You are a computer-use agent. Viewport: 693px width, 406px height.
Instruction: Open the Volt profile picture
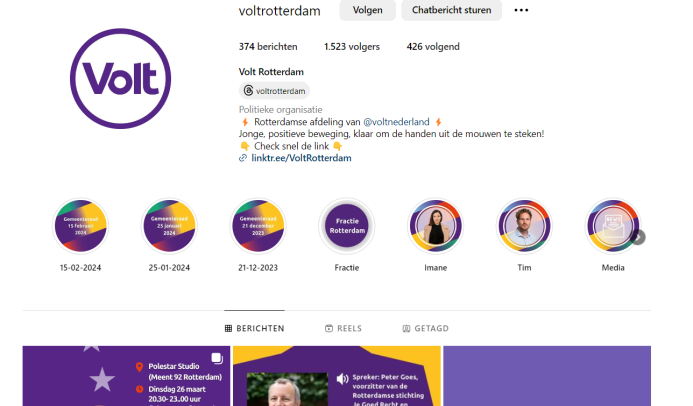120,79
